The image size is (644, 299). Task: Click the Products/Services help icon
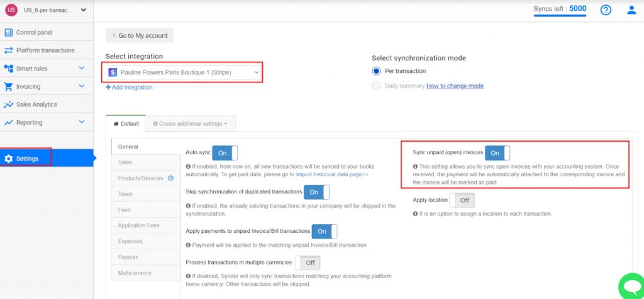pyautogui.click(x=170, y=178)
